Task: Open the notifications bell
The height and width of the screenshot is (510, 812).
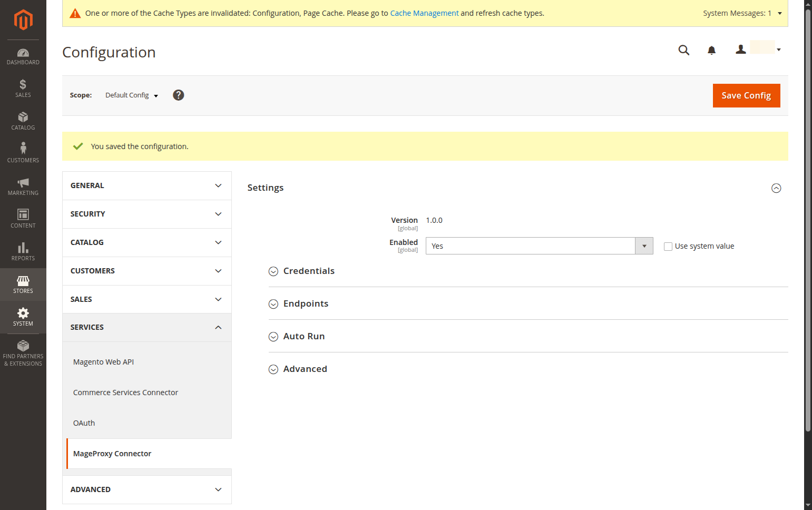Action: (x=711, y=50)
